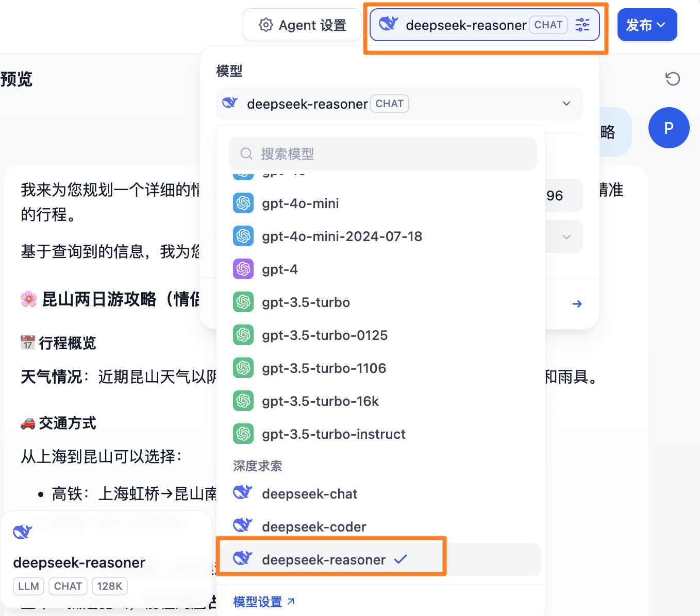Click the whale icon beside deepseek-coder
The width and height of the screenshot is (700, 616).
pyautogui.click(x=243, y=525)
